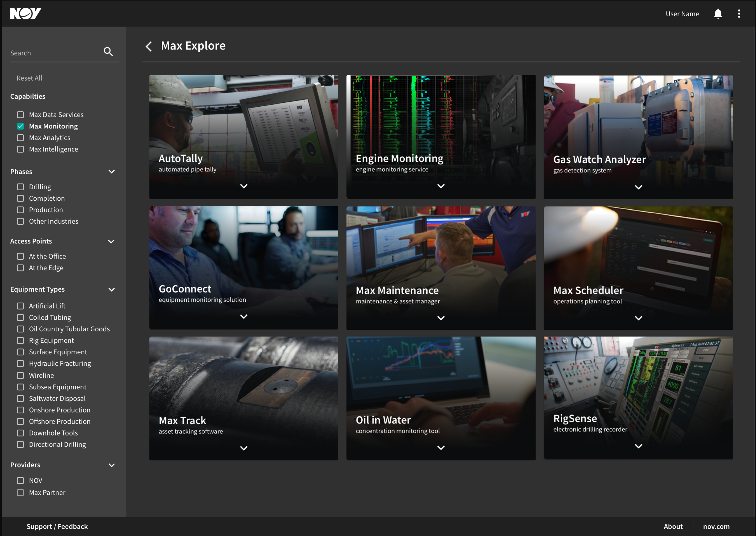
Task: Expand the Max Scheduler card chevron
Action: click(x=639, y=318)
